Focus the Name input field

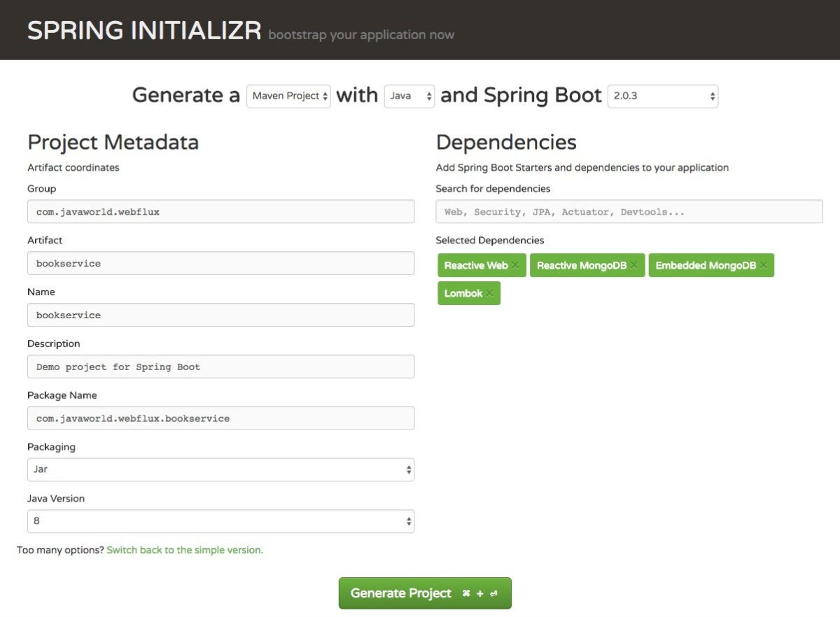click(220, 315)
